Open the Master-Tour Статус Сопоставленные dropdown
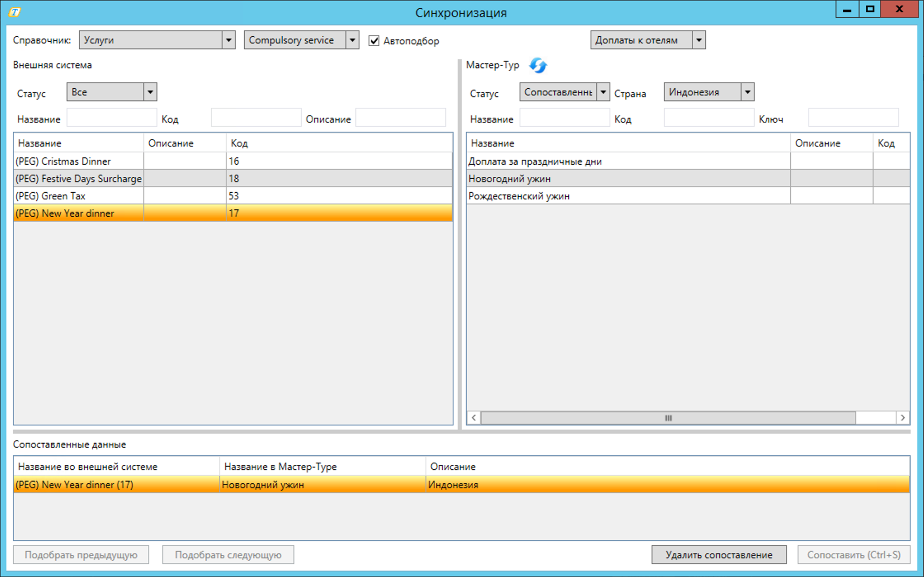 pyautogui.click(x=603, y=92)
